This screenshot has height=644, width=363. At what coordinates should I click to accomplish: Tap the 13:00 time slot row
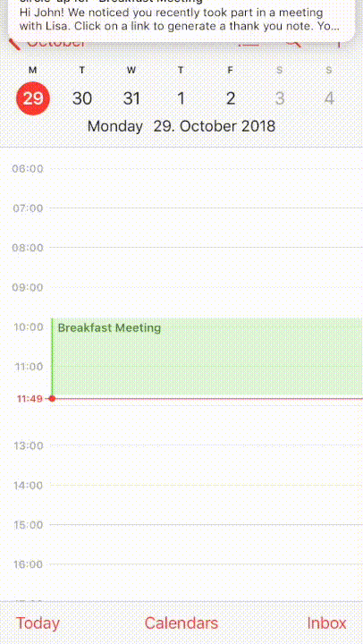tap(181, 464)
